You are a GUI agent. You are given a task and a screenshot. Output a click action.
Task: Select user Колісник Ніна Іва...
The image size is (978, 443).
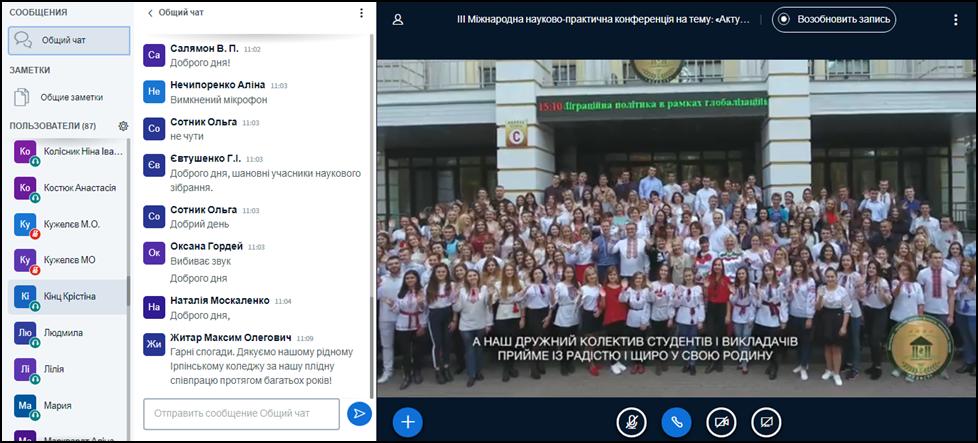(67, 152)
